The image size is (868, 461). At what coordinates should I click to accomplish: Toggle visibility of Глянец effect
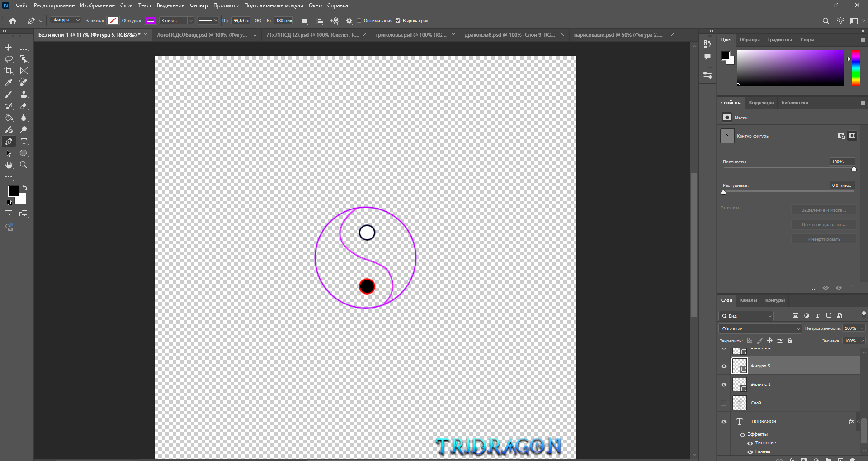pyautogui.click(x=750, y=451)
